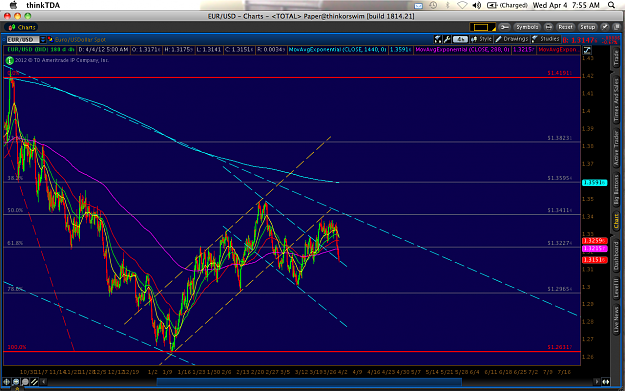Expand the symbol selector dropdown arrow
Viewport: 625px width, 391px height.
tap(43, 39)
